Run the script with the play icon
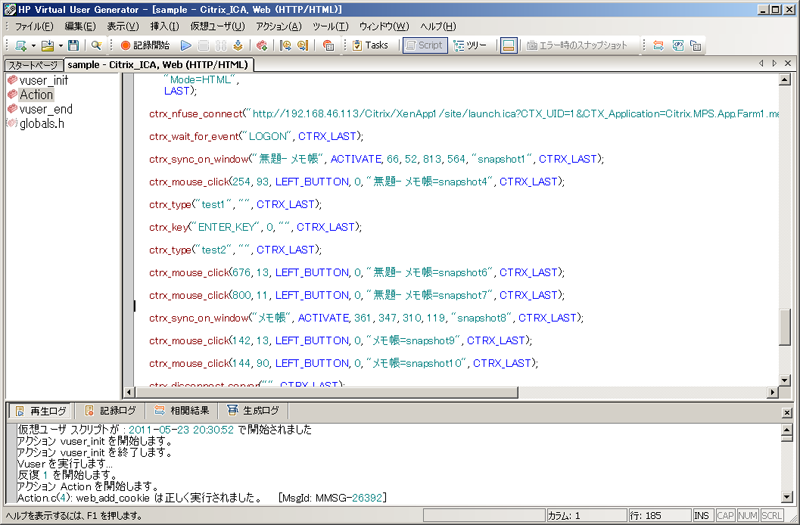800x525 pixels. 186,45
